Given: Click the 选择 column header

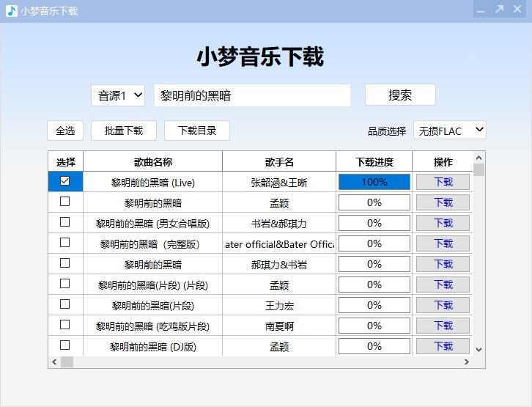Looking at the screenshot, I should point(65,161).
